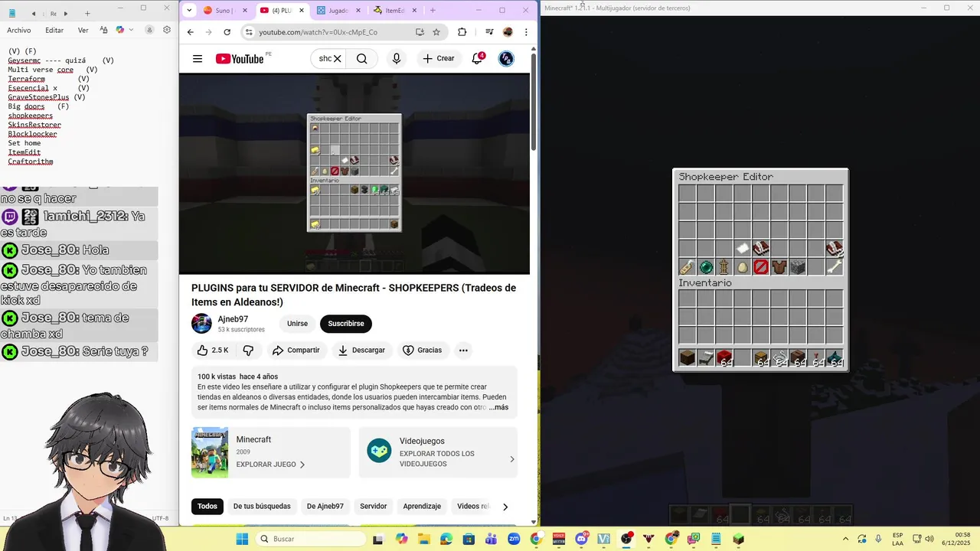Click the YouTube video player
The image size is (980, 551).
coord(354,174)
